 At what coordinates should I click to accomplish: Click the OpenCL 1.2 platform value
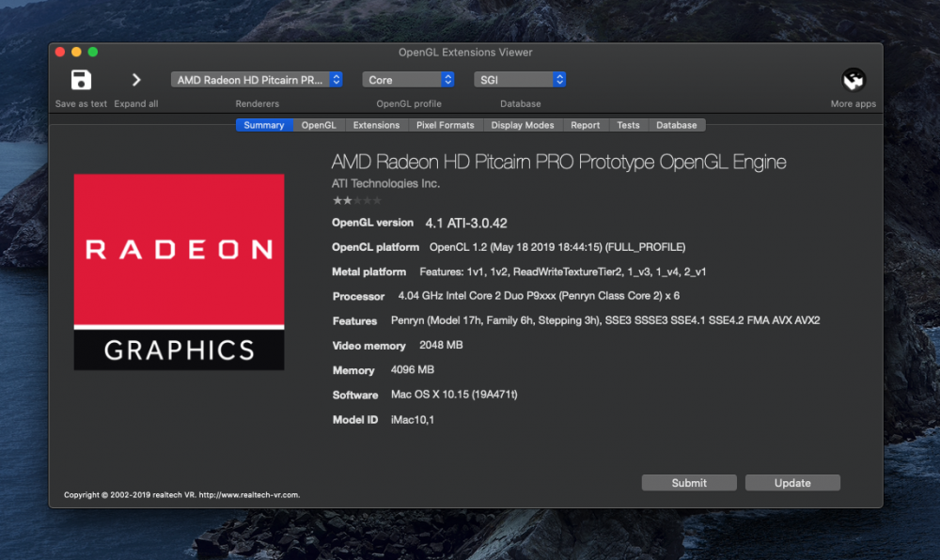[x=556, y=247]
